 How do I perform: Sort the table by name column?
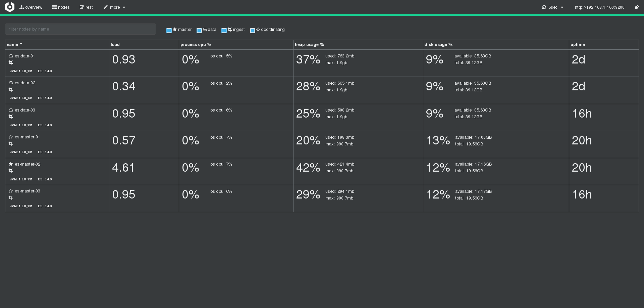tap(13, 45)
